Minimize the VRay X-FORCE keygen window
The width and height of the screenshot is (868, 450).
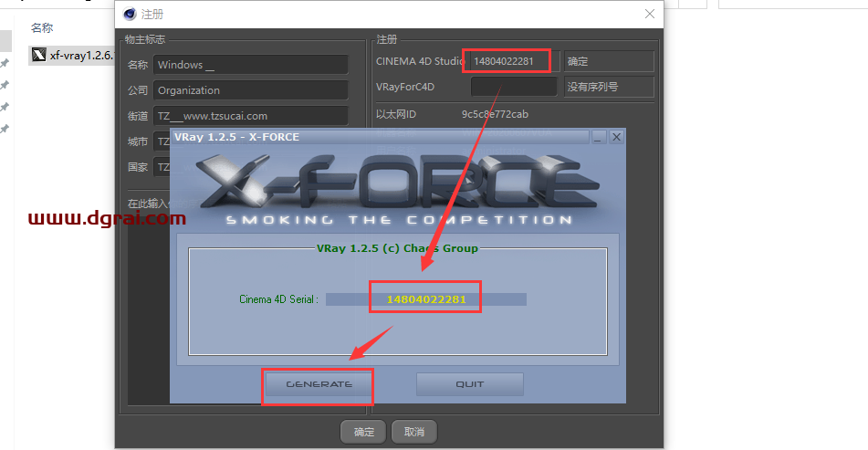598,137
